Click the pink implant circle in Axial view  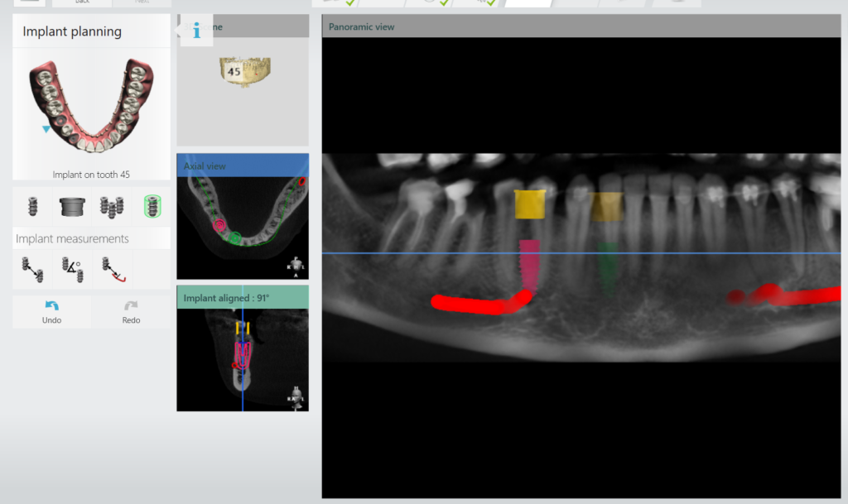(220, 224)
